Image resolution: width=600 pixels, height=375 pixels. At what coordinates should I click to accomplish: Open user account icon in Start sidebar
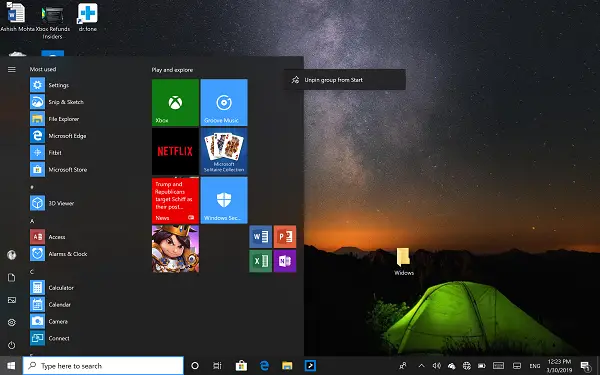pos(11,255)
